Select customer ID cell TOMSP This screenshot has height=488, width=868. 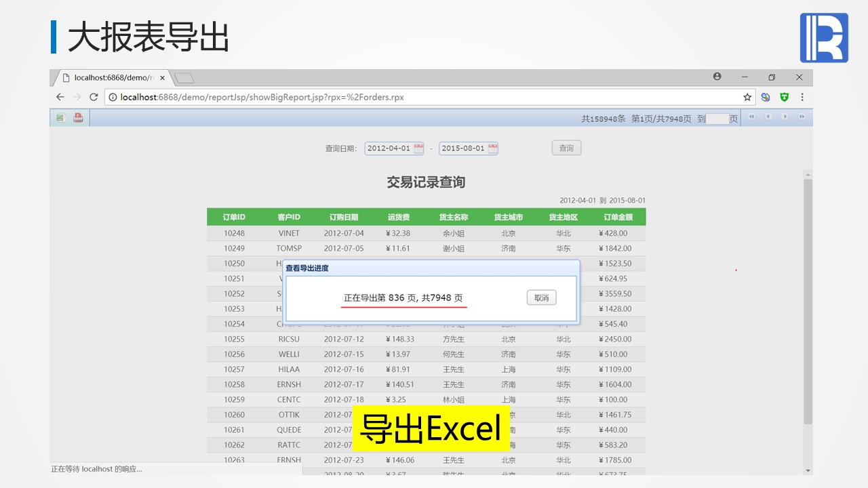tap(289, 248)
